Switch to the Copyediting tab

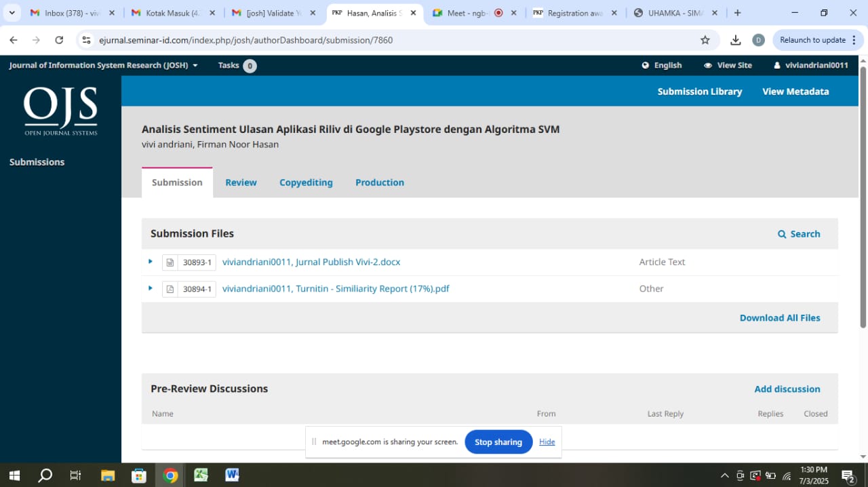tap(306, 182)
